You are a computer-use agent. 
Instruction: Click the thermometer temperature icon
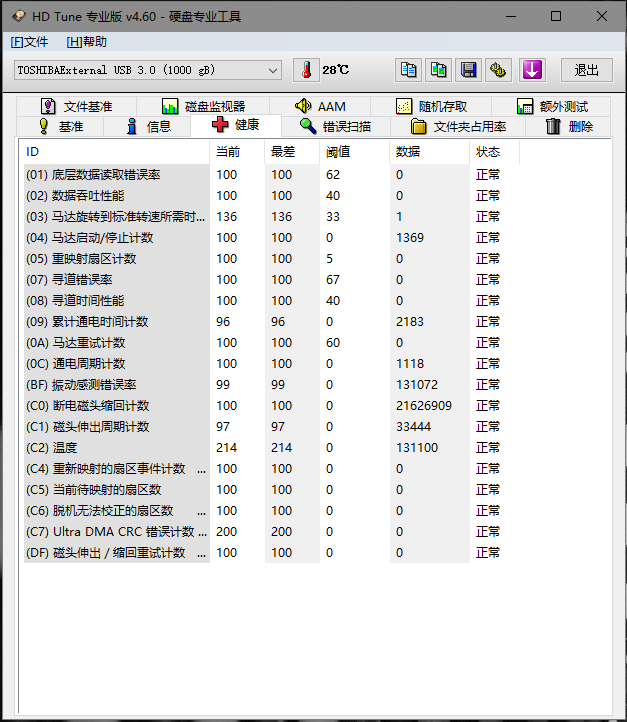[306, 70]
